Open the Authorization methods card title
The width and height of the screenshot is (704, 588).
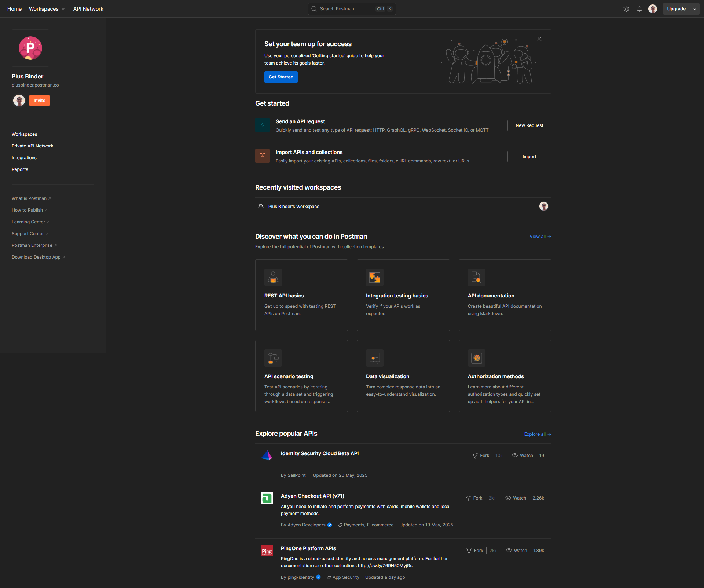point(496,376)
